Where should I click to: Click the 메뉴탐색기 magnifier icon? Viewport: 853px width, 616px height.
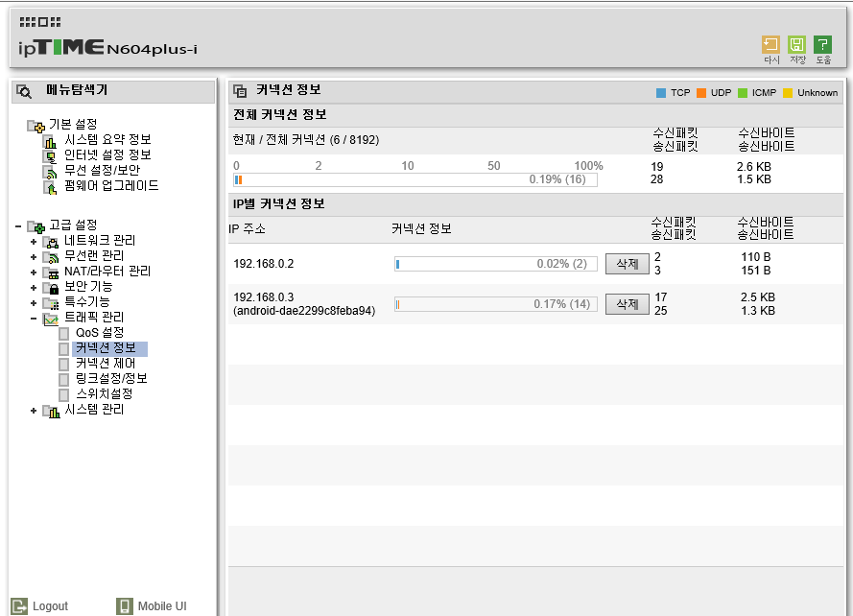click(24, 91)
